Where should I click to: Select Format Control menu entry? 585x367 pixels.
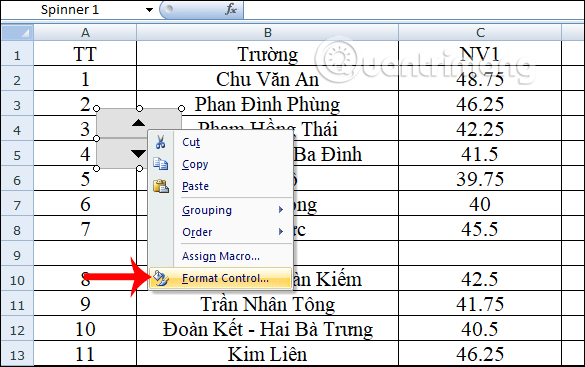click(x=220, y=278)
